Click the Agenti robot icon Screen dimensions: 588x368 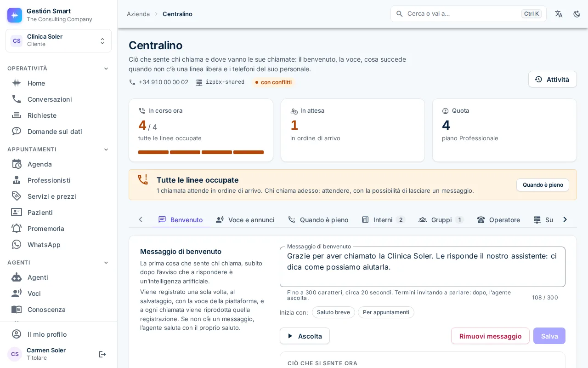(x=17, y=277)
